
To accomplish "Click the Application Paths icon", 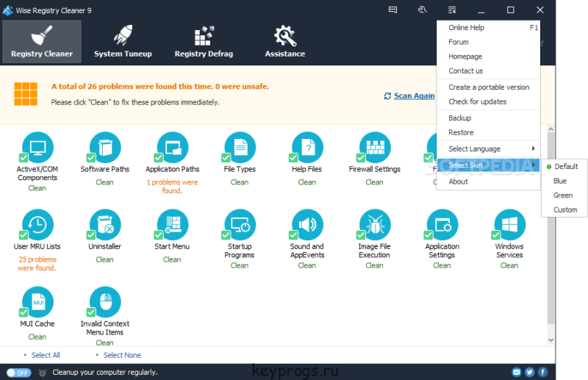I will pyautogui.click(x=173, y=147).
